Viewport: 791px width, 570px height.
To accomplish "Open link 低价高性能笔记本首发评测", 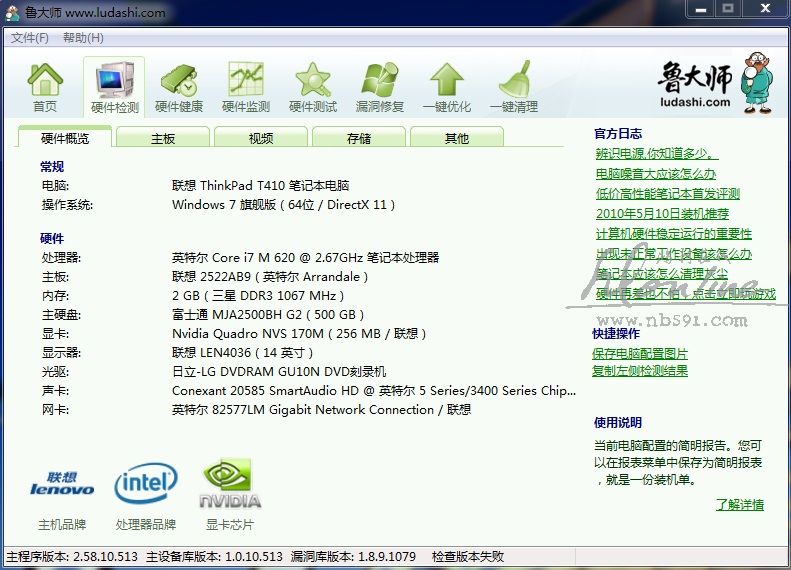I will coord(667,194).
